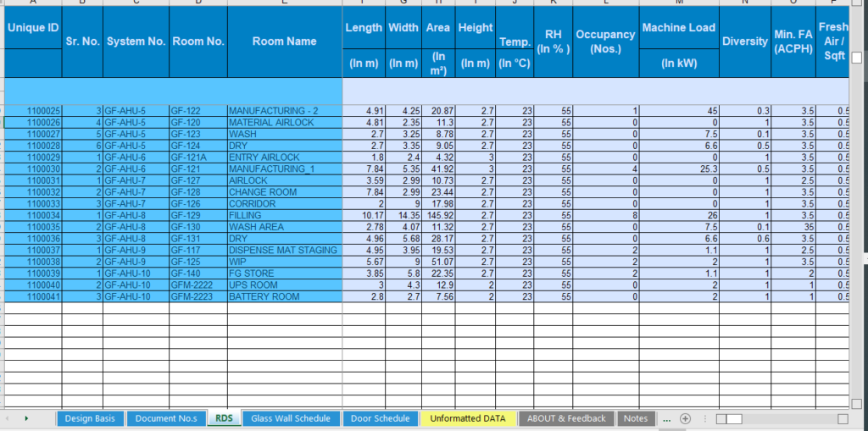The height and width of the screenshot is (431, 868).
Task: Select the BATTERY ROOM cell
Action: (284, 297)
